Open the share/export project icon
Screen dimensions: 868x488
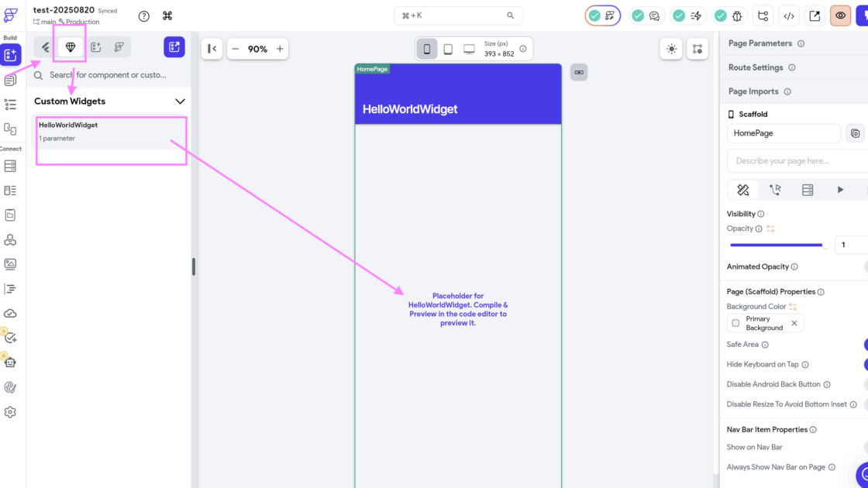pos(815,16)
